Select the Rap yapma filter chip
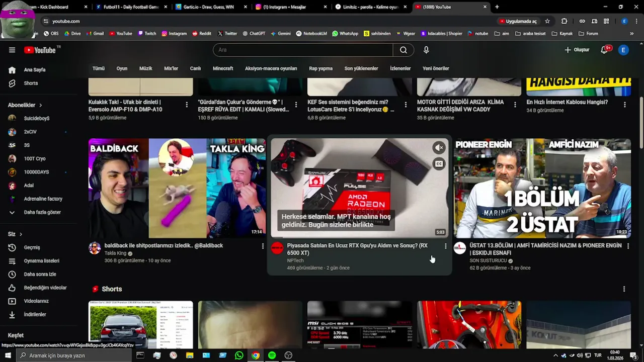The width and height of the screenshot is (644, 362). (320, 68)
